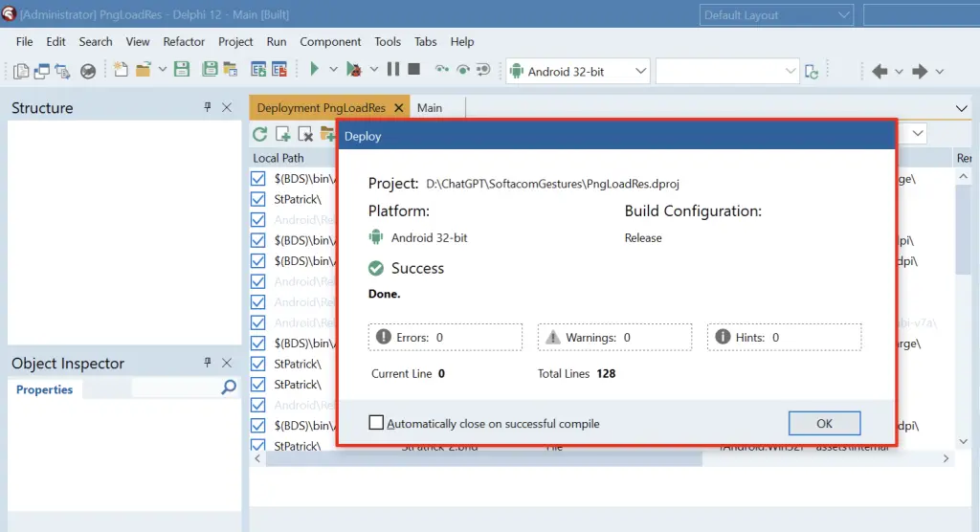
Task: Expand the Back history dropdown arrow
Action: [899, 71]
